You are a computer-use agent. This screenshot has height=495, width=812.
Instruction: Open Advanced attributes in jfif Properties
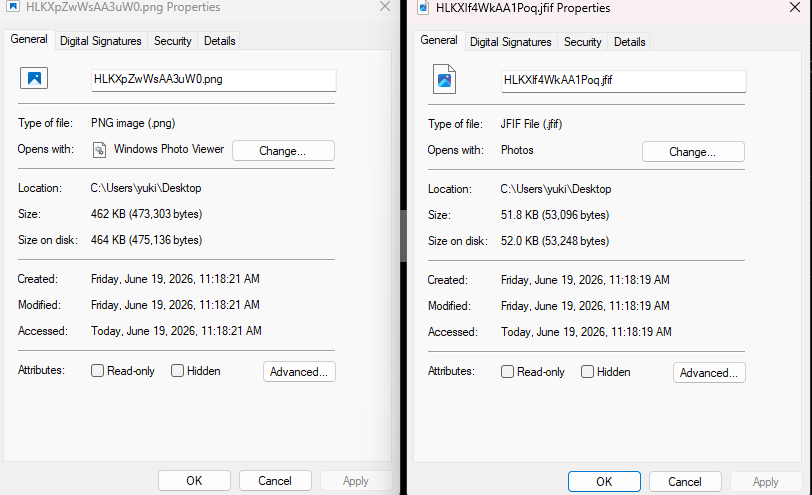click(709, 373)
